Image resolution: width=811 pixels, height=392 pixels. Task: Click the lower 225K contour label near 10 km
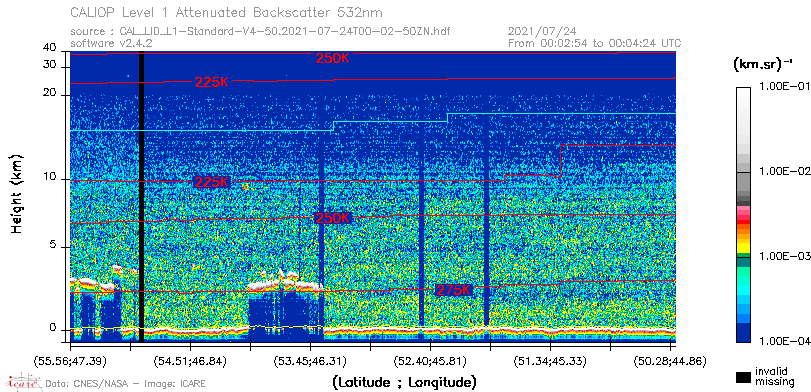coord(211,182)
